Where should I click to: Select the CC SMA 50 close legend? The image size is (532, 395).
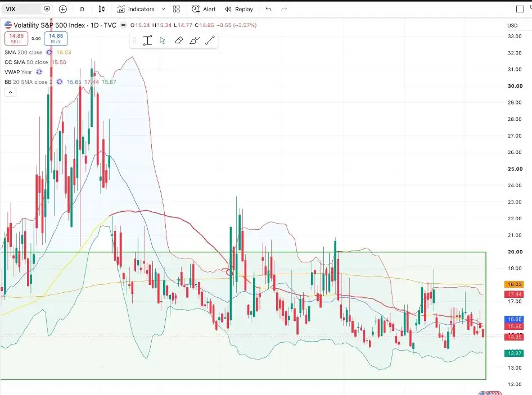tap(26, 62)
